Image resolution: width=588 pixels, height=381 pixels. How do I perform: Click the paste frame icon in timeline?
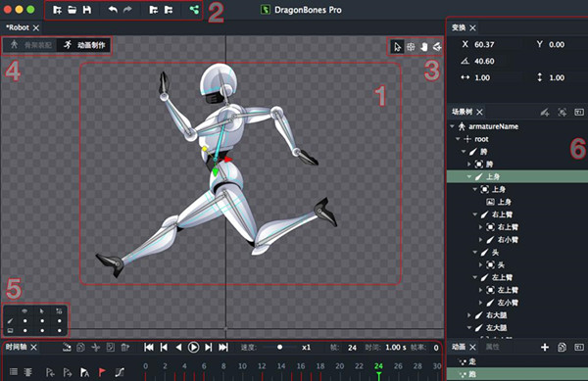(x=110, y=348)
